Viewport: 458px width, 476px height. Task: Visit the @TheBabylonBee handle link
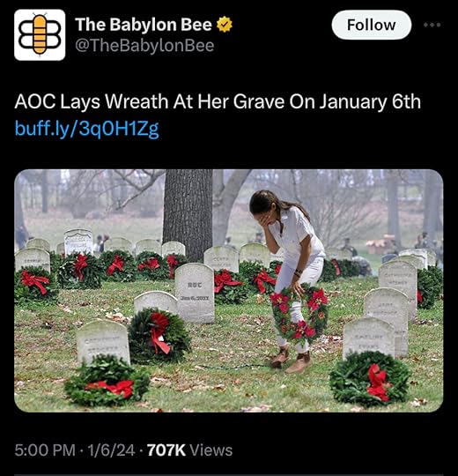coord(144,46)
